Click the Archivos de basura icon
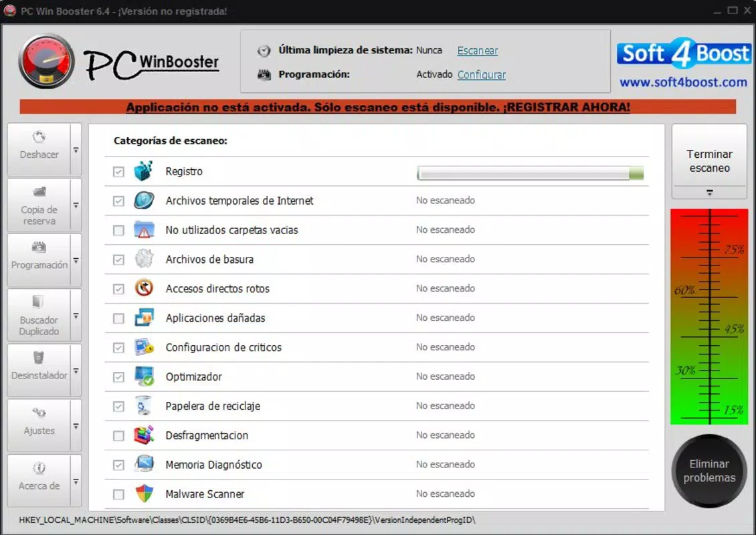Viewport: 756px width, 535px height. pos(144,259)
